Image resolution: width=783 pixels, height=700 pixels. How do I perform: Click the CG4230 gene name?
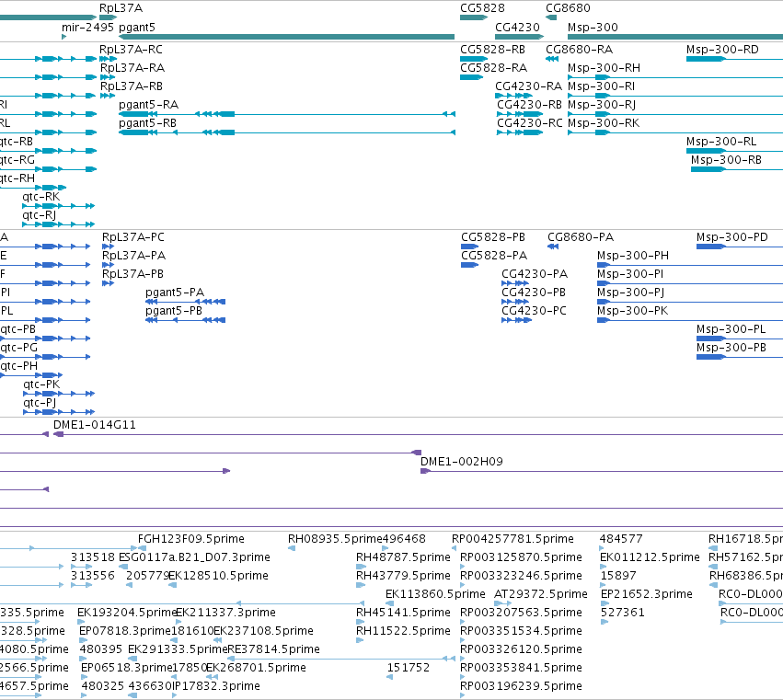point(517,28)
